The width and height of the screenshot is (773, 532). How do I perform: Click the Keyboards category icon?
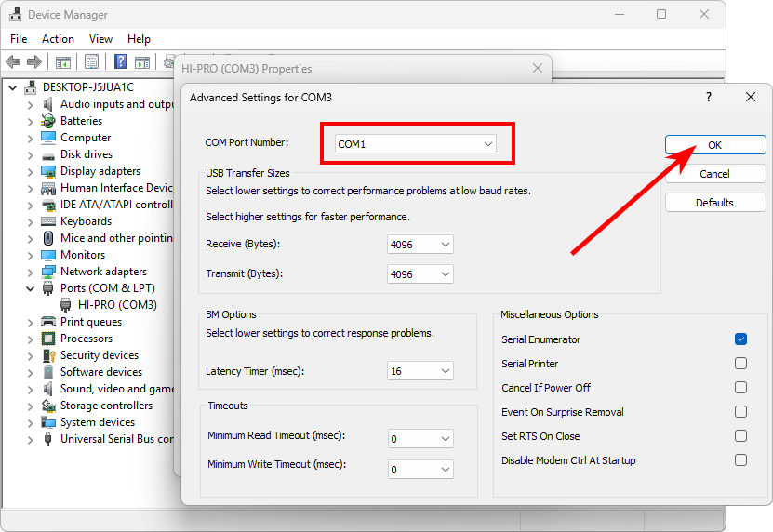pyautogui.click(x=48, y=221)
